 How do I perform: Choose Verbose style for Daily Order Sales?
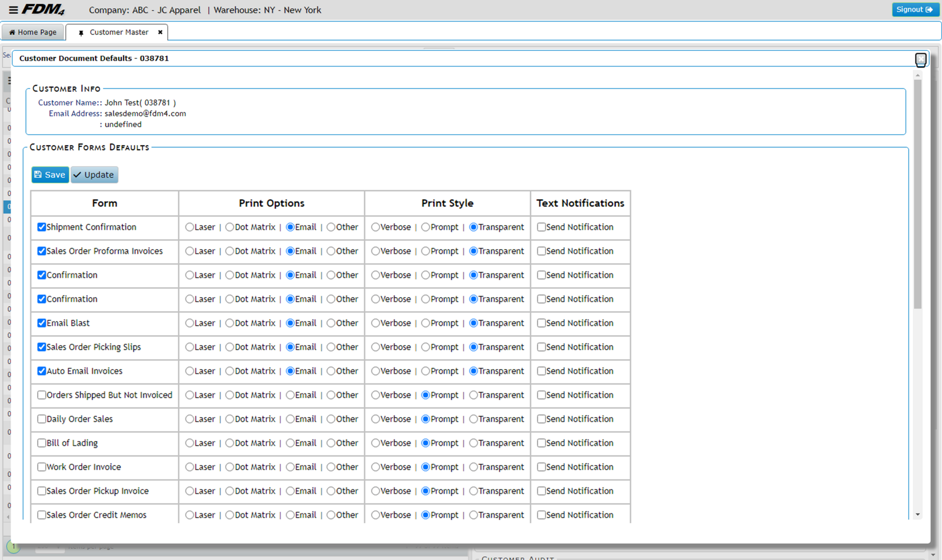pos(375,419)
